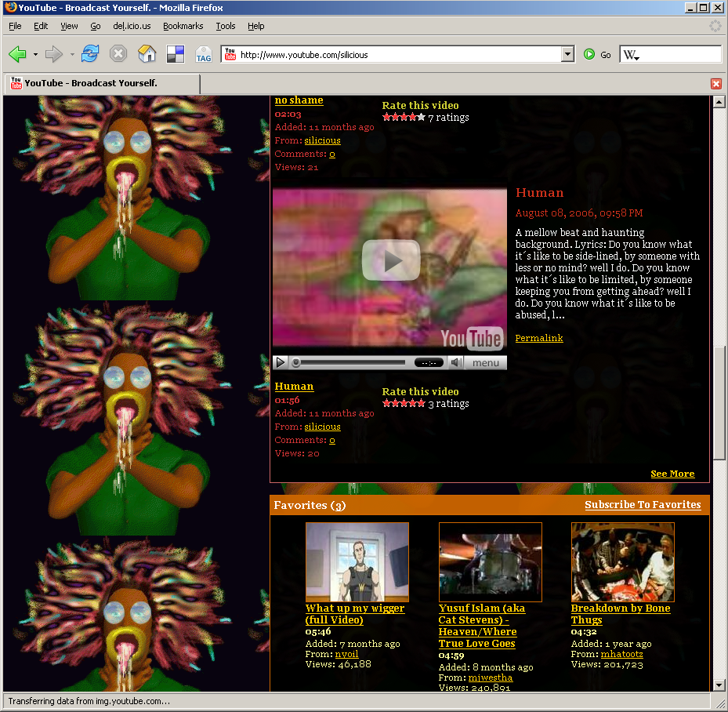Click the YouTube favicon in address bar

(230, 54)
